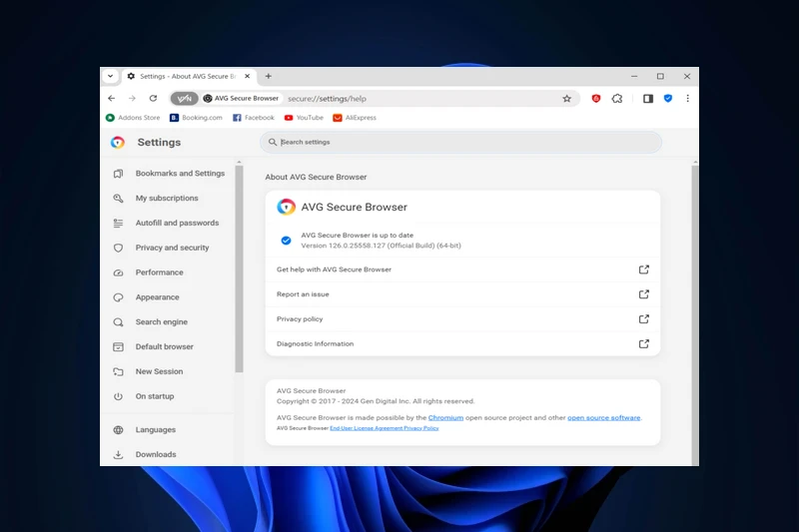799x532 pixels.
Task: Open My subscriptions section
Action: coord(167,198)
